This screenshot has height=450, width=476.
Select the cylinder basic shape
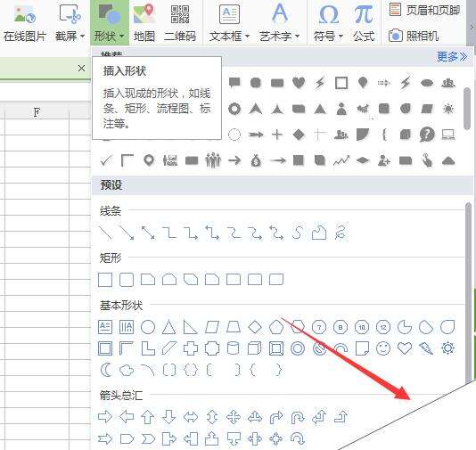[234, 348]
